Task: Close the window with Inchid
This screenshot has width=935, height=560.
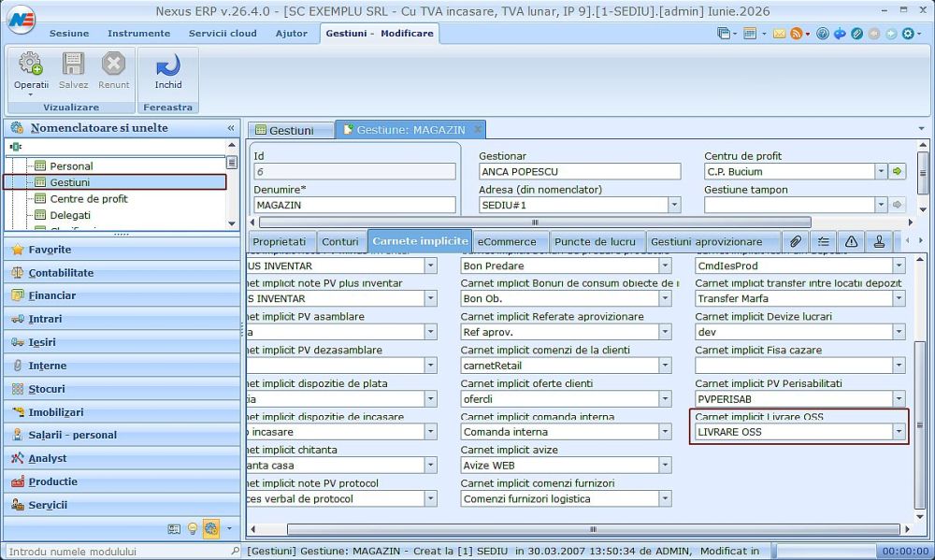Action: [168, 70]
